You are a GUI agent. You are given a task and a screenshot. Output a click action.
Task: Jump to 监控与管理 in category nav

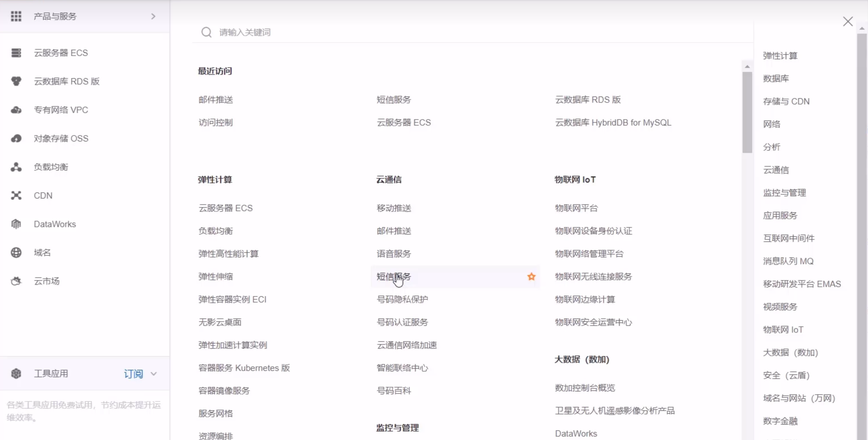(784, 193)
